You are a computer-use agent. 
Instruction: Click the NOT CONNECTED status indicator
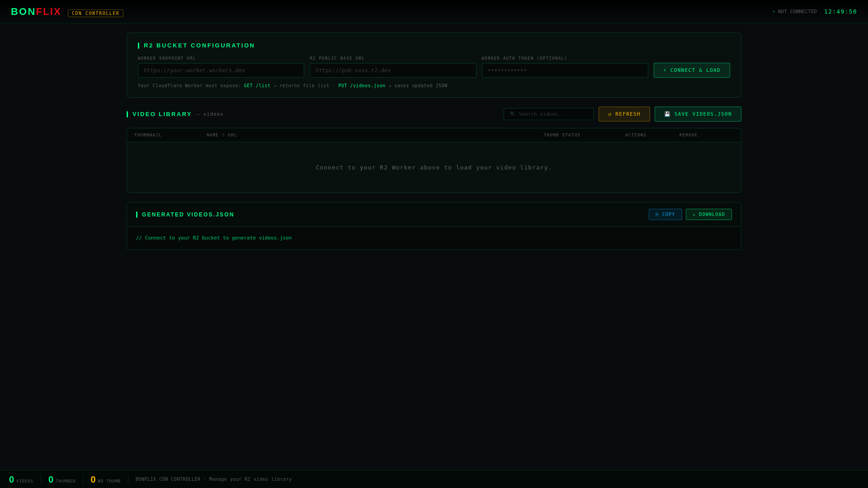794,12
